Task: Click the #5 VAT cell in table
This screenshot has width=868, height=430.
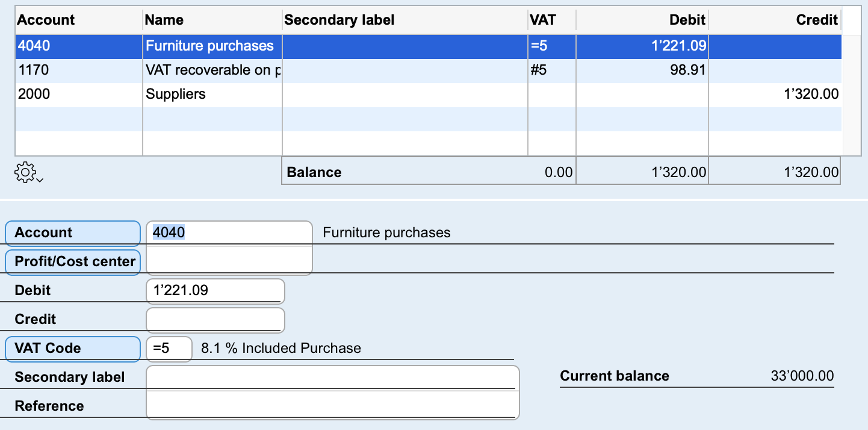Action: (552, 70)
